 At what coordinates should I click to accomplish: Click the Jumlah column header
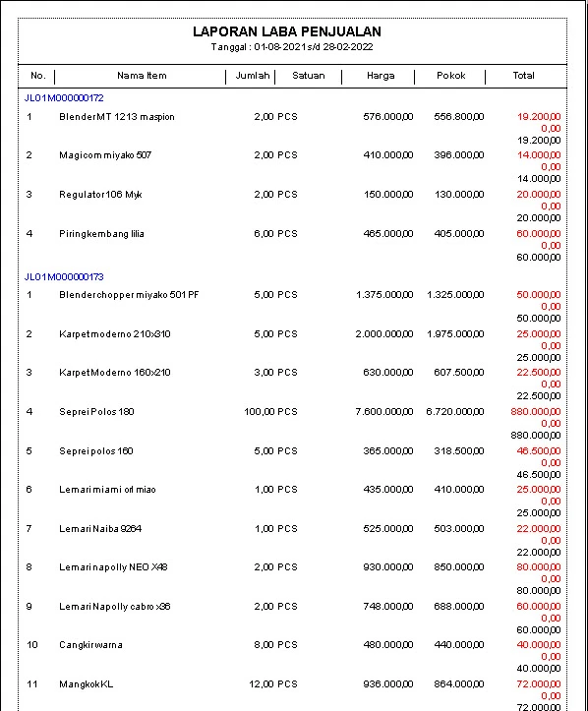pos(253,76)
